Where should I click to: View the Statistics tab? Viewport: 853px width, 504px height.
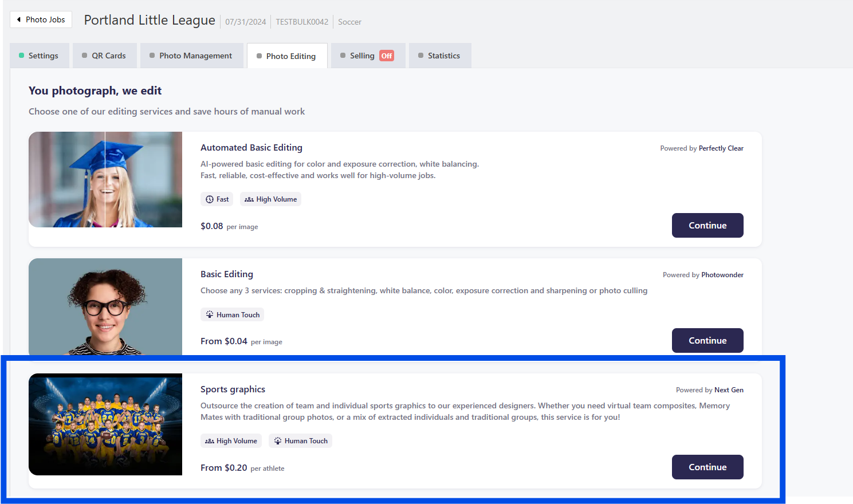point(440,56)
